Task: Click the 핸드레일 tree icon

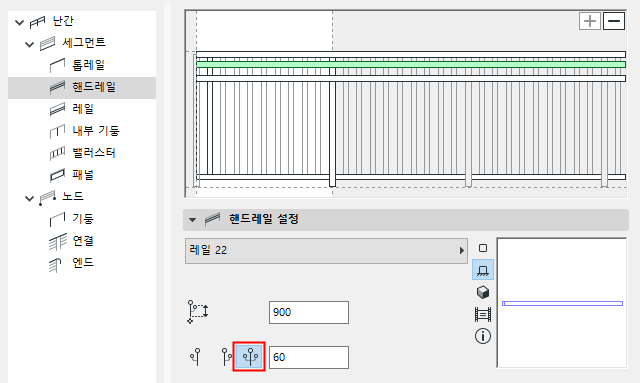Action: (x=58, y=87)
